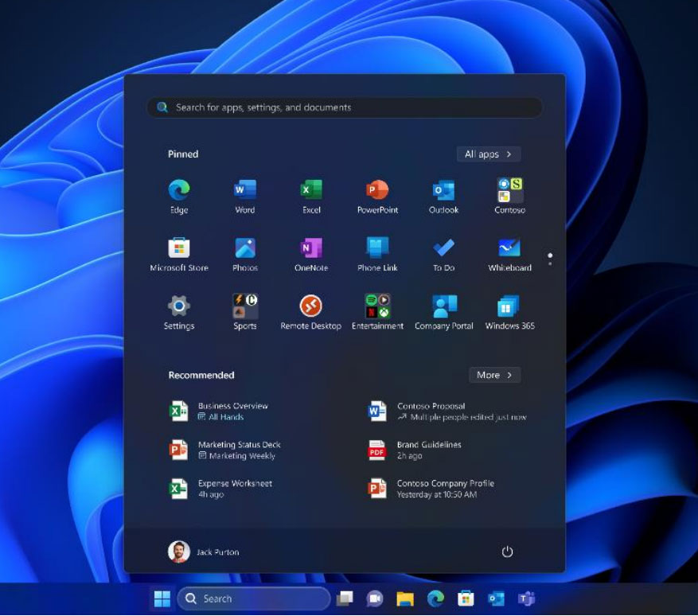Open the Company Portal app

pyautogui.click(x=443, y=313)
